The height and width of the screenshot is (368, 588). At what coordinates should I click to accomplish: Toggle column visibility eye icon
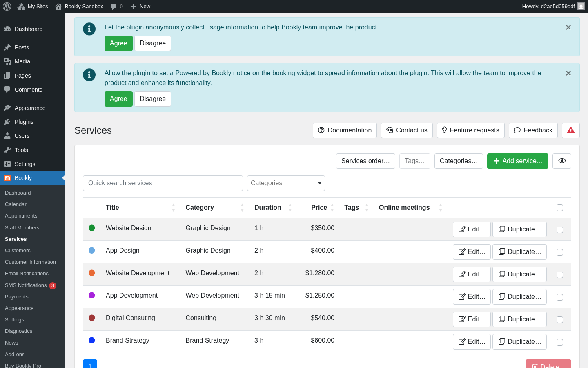pos(562,161)
